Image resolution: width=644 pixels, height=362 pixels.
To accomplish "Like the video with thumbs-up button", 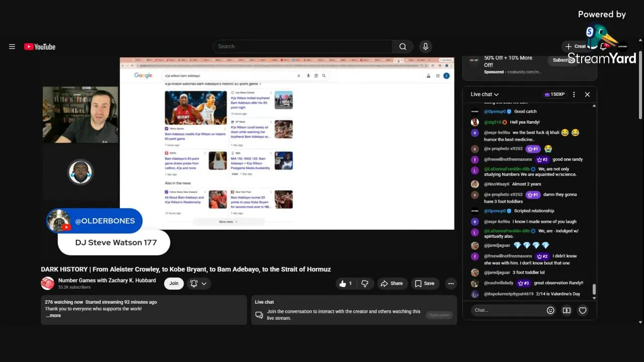I will click(346, 284).
